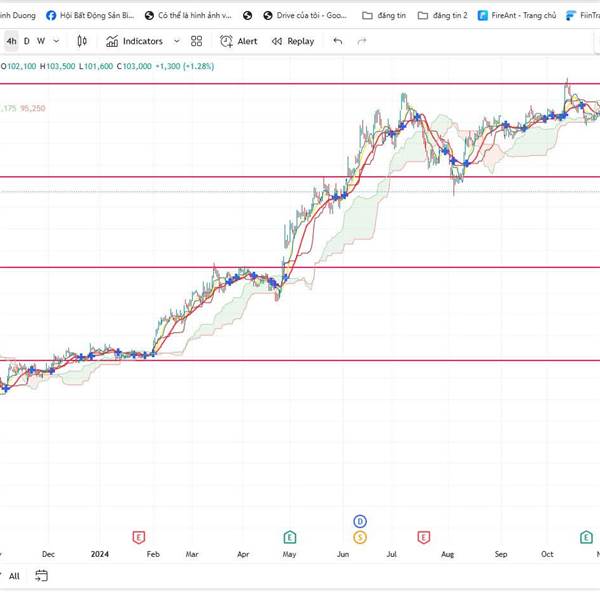
Task: Click the green earnings E marker near May
Action: (x=290, y=537)
